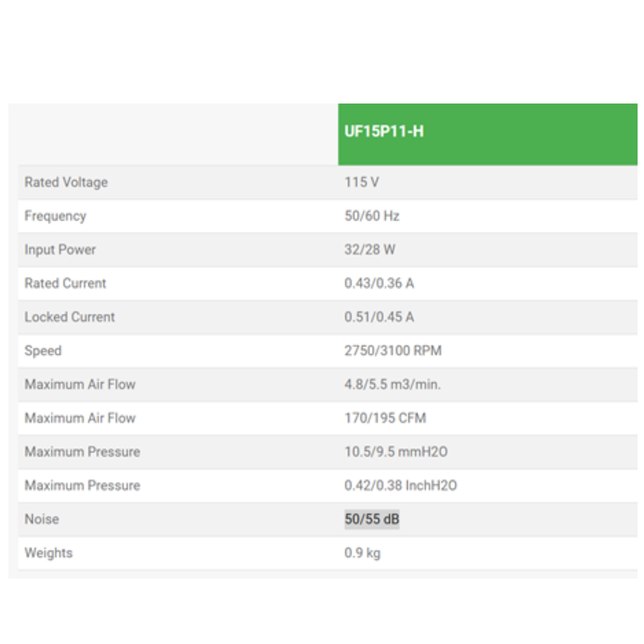Click the 10.5/9.5 mmH2O pressure value
Screen dimensions: 644x644
(x=396, y=452)
